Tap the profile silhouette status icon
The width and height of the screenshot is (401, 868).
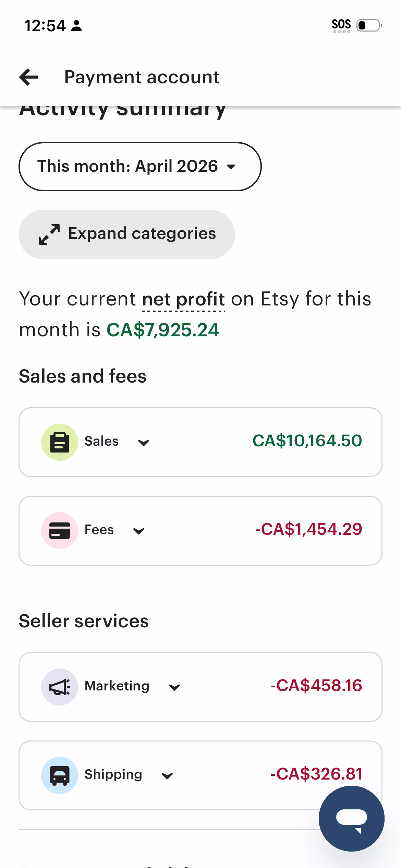76,26
